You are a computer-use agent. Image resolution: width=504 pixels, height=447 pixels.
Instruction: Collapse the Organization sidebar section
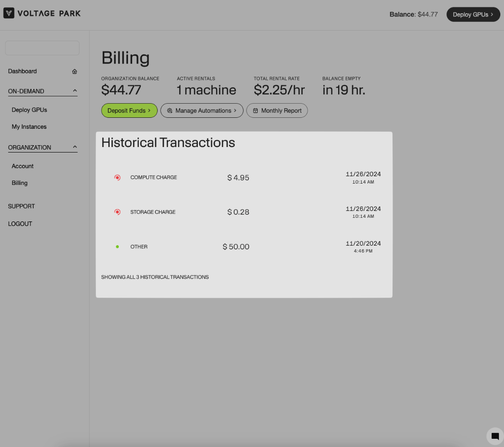(75, 147)
